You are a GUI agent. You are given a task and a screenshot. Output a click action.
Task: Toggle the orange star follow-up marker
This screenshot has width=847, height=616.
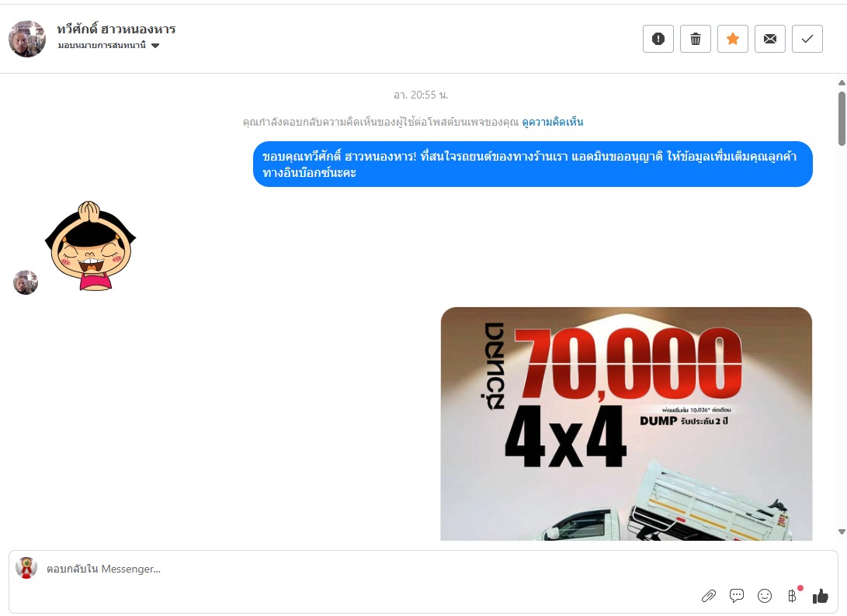tap(732, 39)
